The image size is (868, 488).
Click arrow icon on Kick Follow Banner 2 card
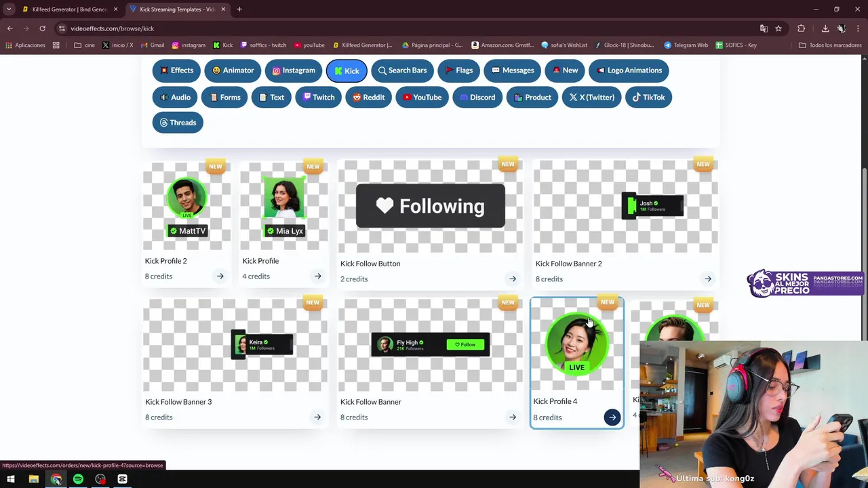(x=708, y=279)
